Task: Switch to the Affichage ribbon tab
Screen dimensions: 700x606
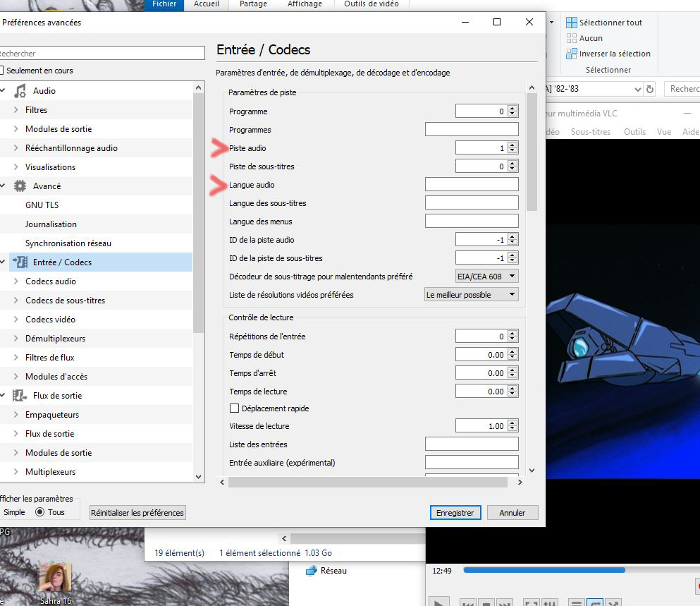Action: tap(305, 4)
